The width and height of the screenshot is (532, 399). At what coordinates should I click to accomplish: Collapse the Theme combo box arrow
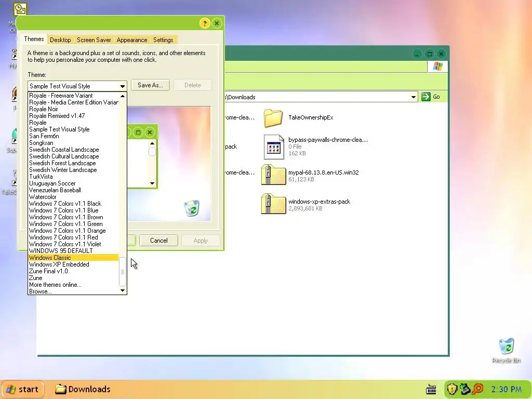coord(123,86)
